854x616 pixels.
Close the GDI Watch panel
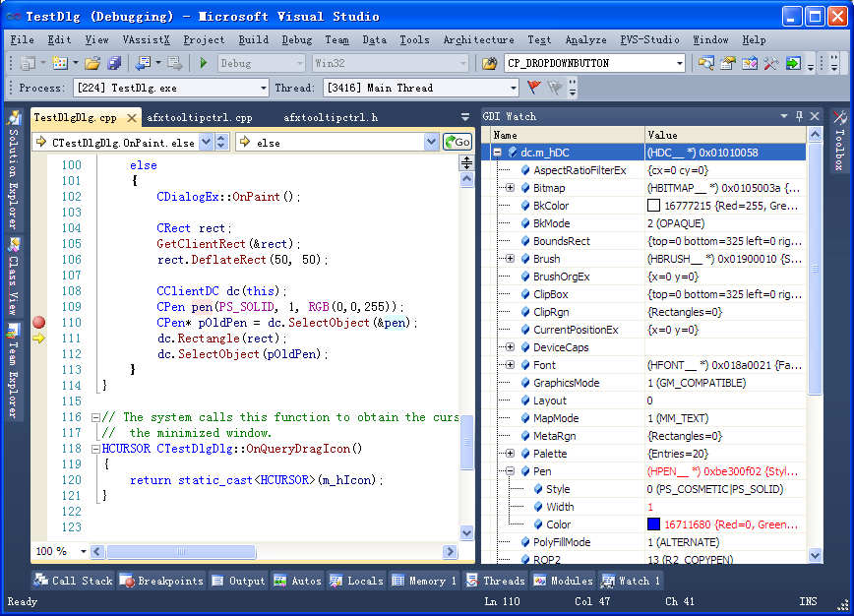815,116
